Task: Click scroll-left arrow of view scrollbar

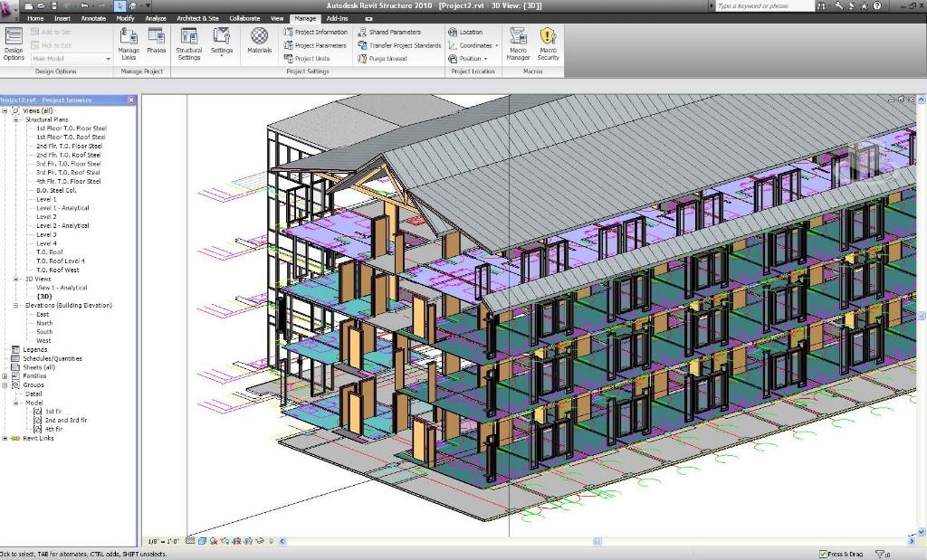Action: [x=282, y=541]
